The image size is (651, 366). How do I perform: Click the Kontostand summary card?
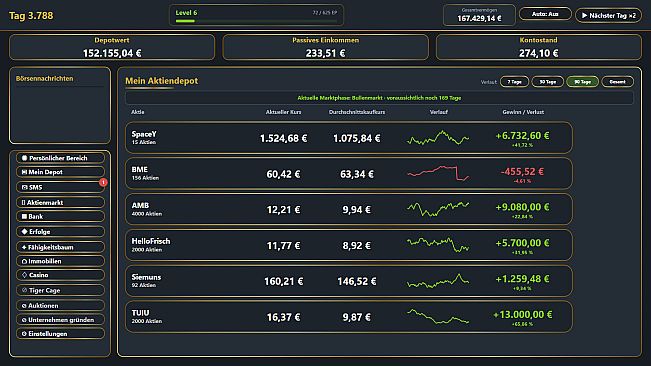[538, 47]
